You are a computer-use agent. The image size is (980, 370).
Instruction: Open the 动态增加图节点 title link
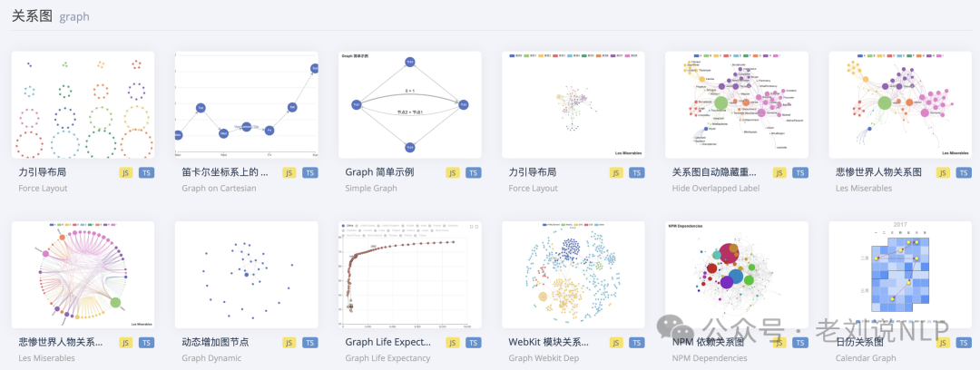point(215,343)
